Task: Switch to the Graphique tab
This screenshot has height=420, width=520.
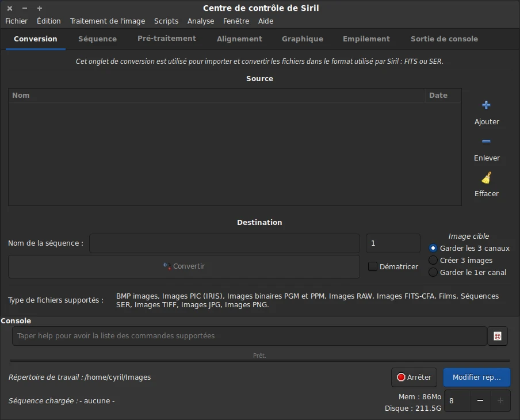Action: pos(303,39)
